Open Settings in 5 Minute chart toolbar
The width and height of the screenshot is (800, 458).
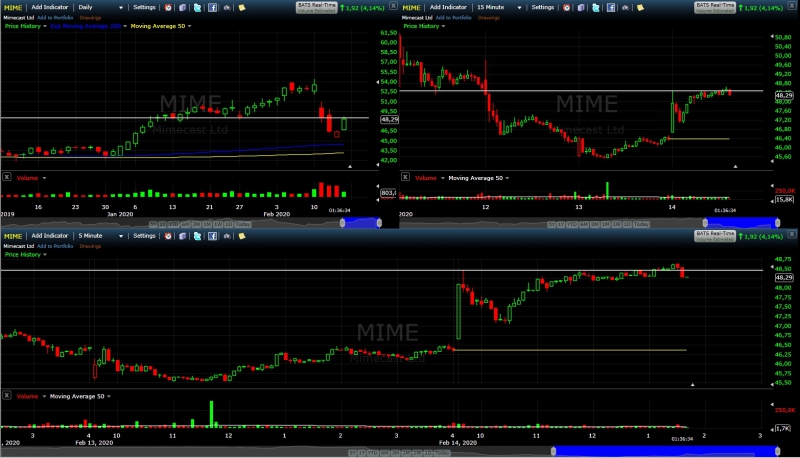click(x=144, y=236)
